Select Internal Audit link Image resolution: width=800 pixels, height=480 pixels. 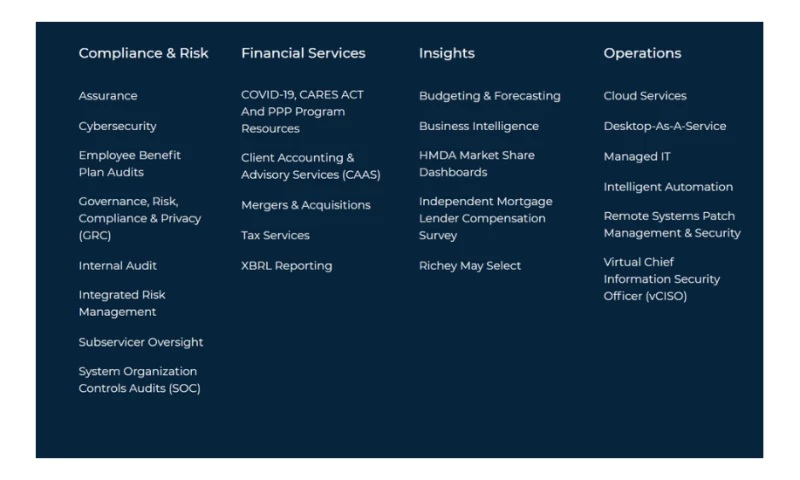pyautogui.click(x=117, y=266)
